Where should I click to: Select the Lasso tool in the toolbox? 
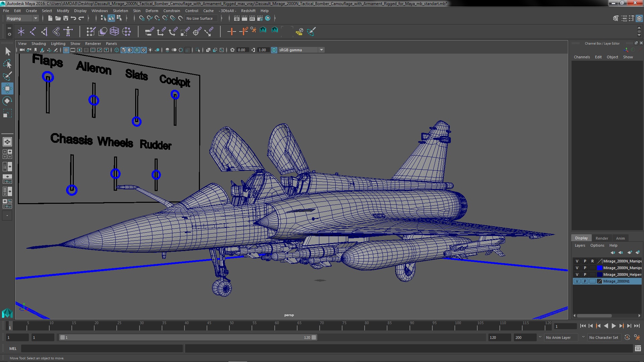click(7, 64)
